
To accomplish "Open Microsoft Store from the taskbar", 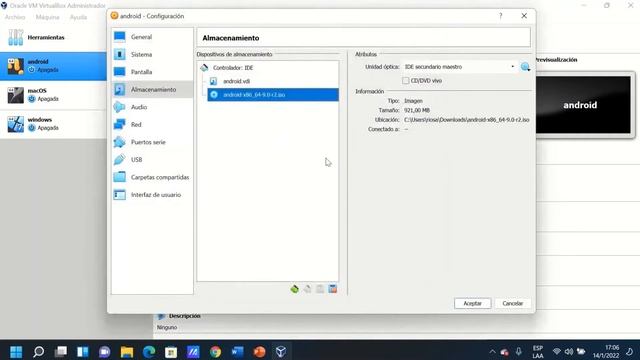I will pos(171,351).
